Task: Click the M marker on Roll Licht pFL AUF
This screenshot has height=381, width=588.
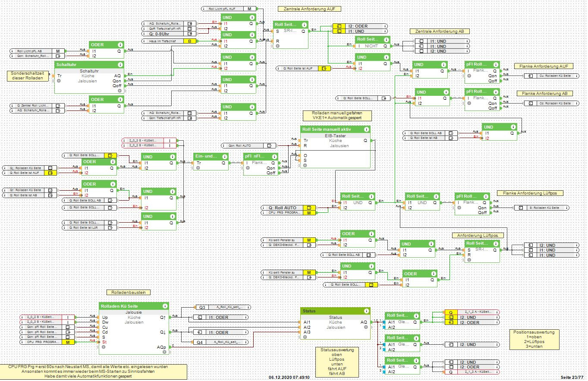Action: (249, 9)
